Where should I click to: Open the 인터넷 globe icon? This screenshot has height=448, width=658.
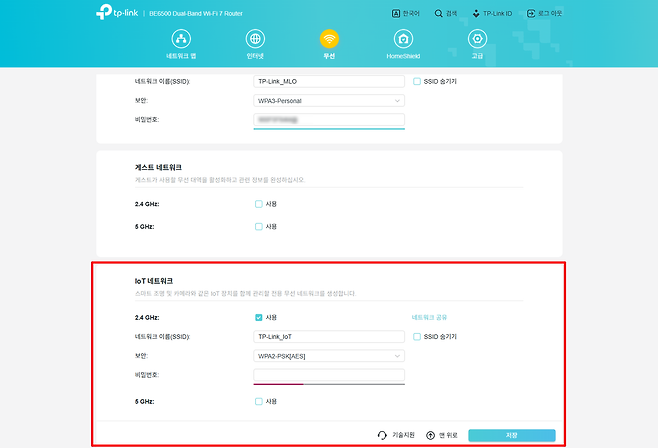255,40
